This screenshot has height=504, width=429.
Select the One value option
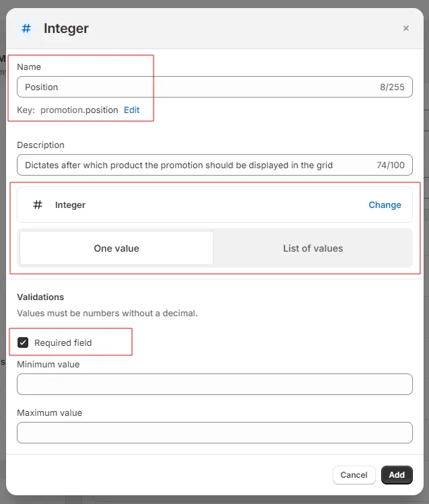[117, 248]
